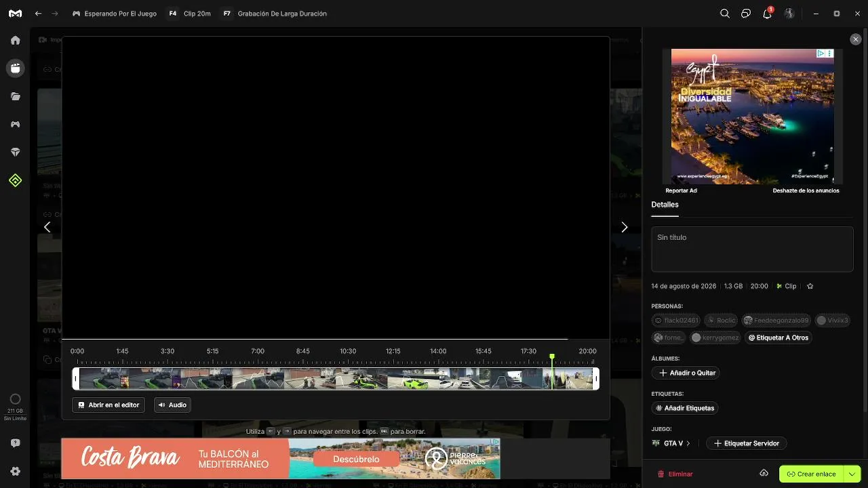
Task: Click Descúbrelo on Costa Brava ad
Action: click(356, 459)
